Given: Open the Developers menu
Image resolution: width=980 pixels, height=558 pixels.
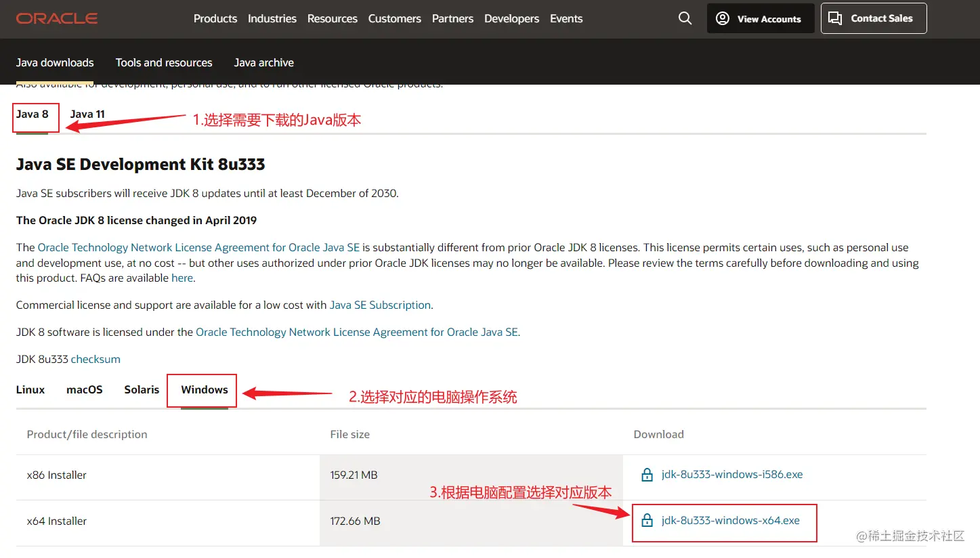Looking at the screenshot, I should point(512,18).
